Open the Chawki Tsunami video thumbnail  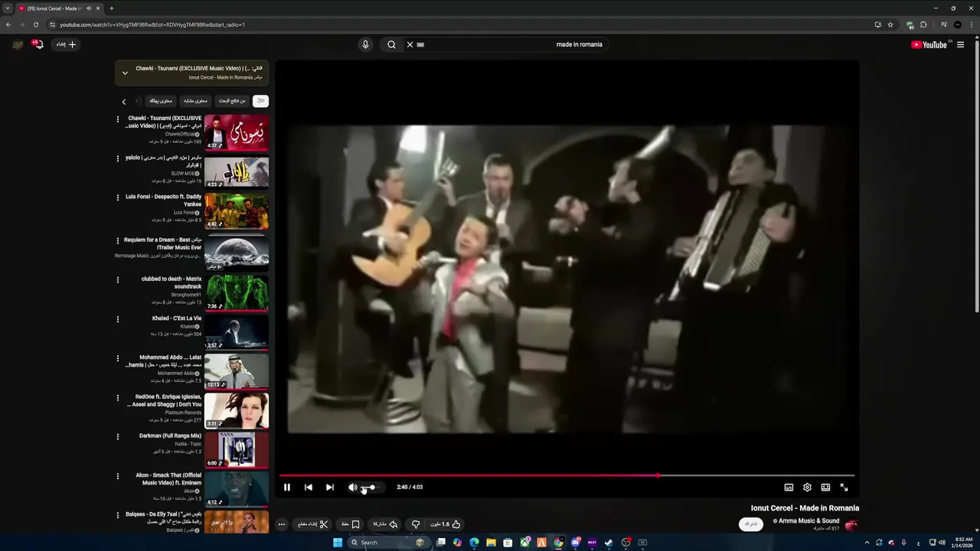tap(237, 132)
